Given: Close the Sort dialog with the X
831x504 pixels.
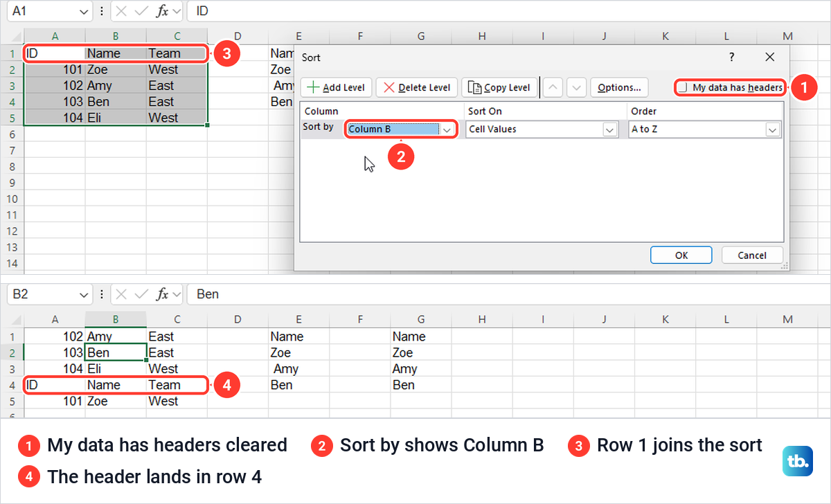Looking at the screenshot, I should click(770, 57).
